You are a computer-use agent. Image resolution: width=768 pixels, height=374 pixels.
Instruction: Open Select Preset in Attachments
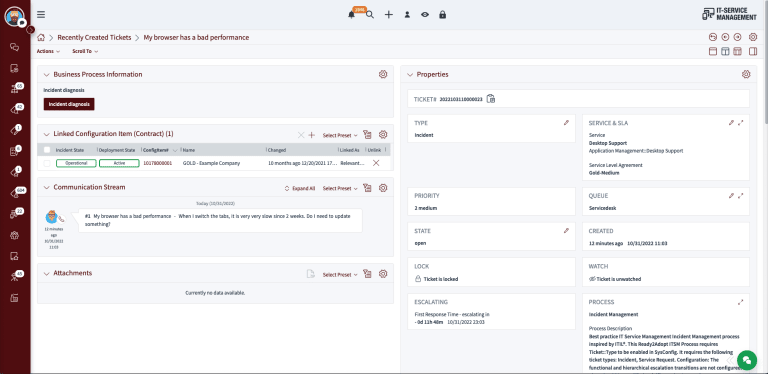pos(340,275)
